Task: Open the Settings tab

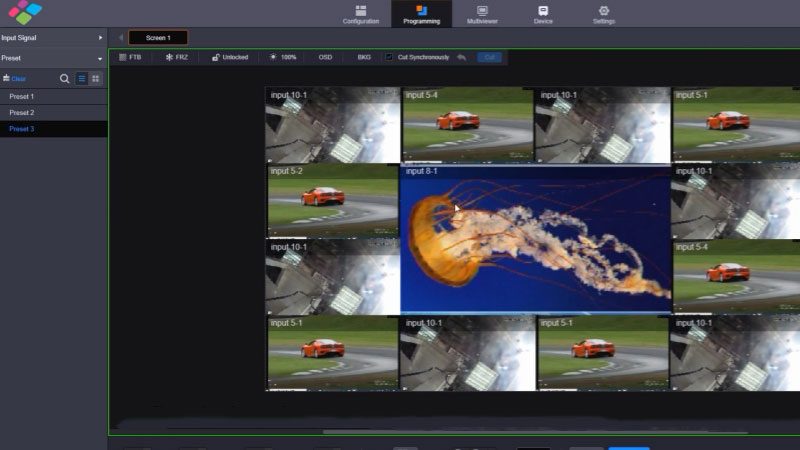Action: click(x=604, y=14)
